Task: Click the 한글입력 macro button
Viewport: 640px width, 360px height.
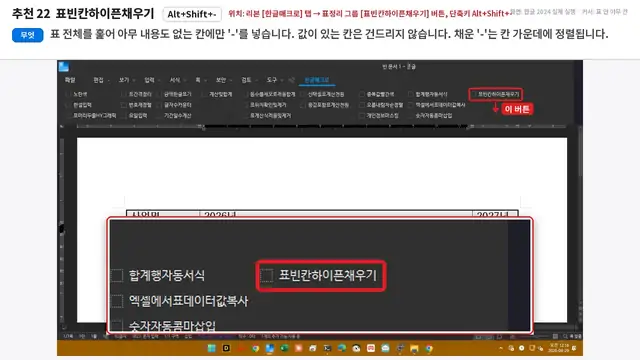Action: point(79,105)
